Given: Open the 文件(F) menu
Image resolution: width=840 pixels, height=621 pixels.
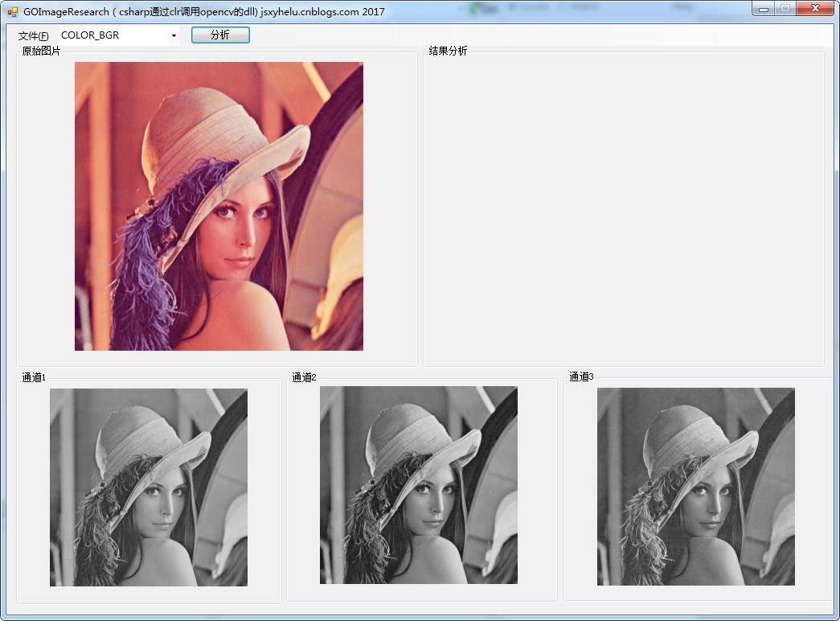Looking at the screenshot, I should (33, 35).
